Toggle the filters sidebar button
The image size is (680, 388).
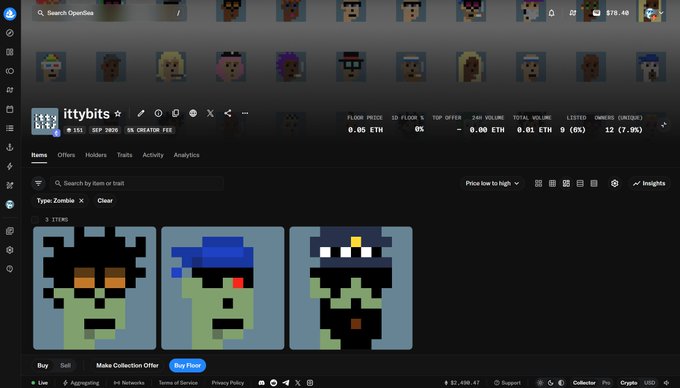pyautogui.click(x=39, y=183)
